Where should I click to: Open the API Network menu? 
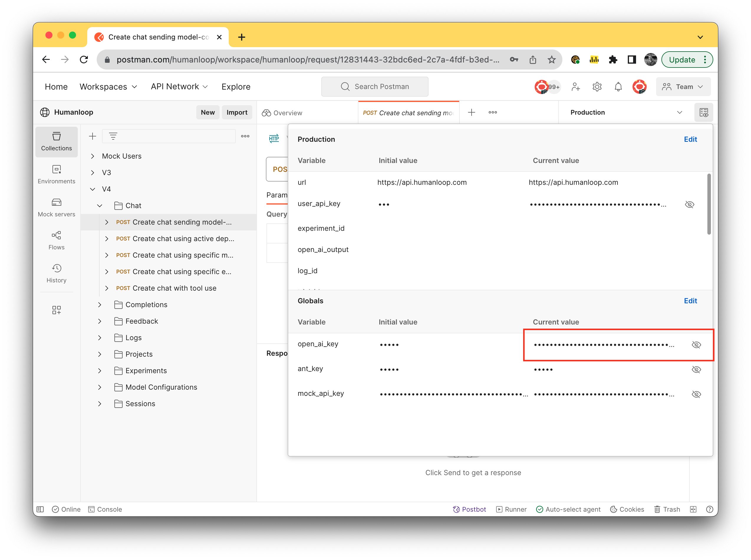179,86
